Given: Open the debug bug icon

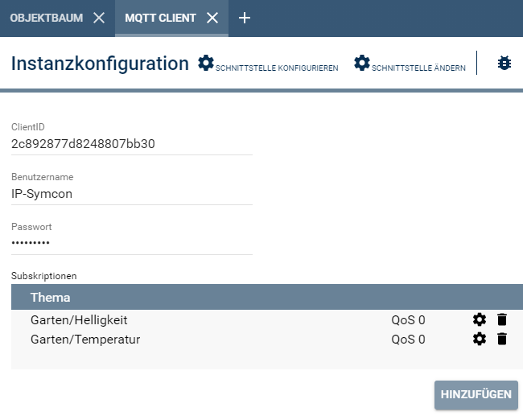Looking at the screenshot, I should pyautogui.click(x=504, y=63).
